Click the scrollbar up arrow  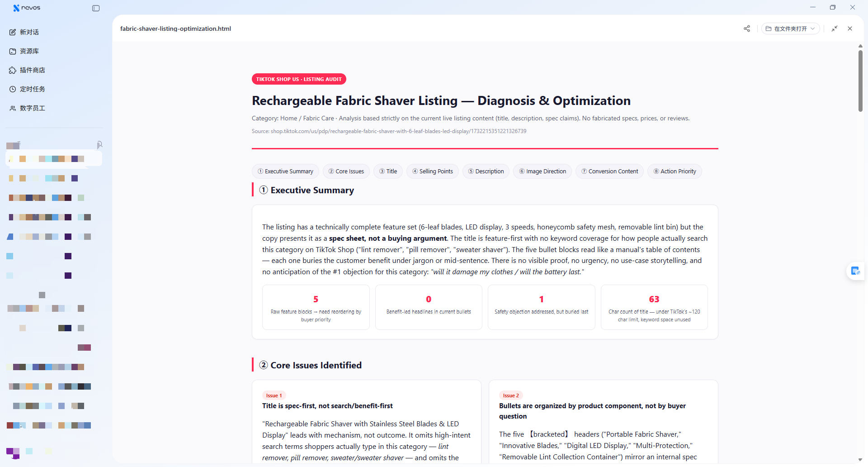pyautogui.click(x=860, y=46)
